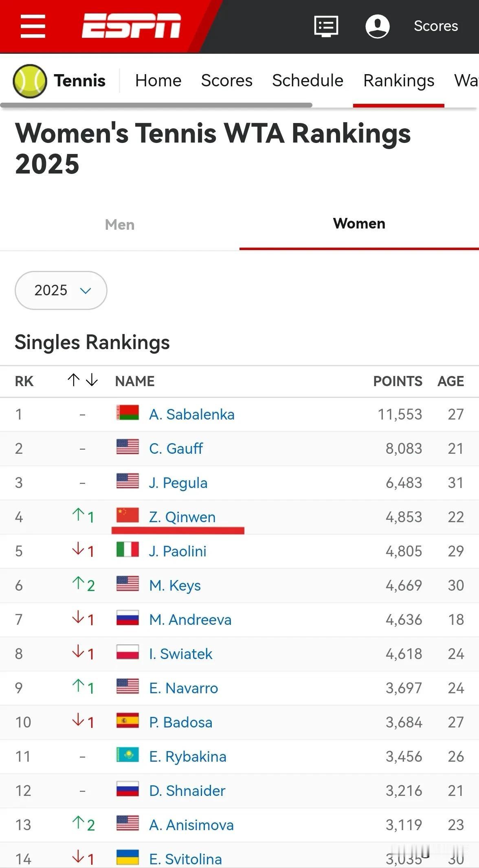
Task: Open A. Sabalenka player link
Action: click(x=192, y=414)
